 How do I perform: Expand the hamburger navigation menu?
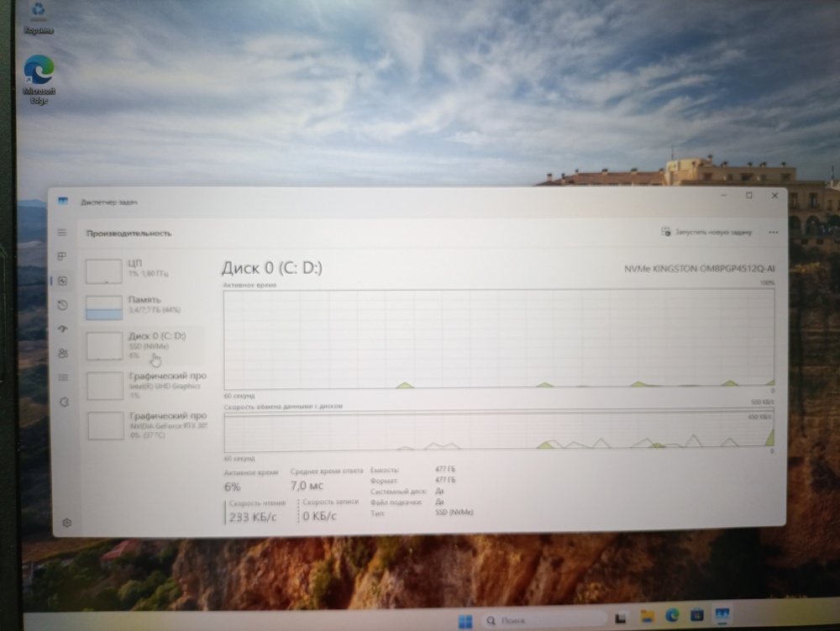pyautogui.click(x=62, y=232)
